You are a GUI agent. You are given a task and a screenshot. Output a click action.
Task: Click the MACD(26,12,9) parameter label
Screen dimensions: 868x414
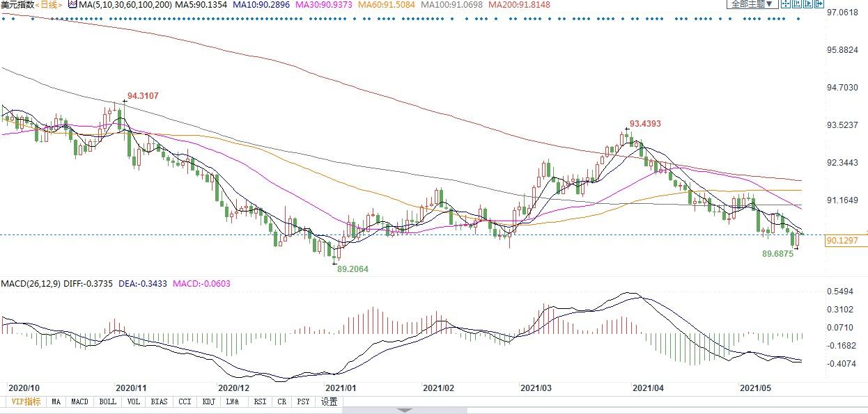tap(31, 284)
